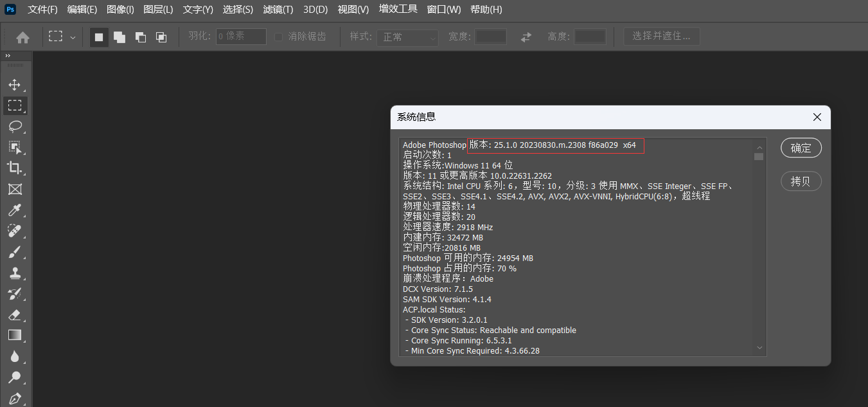This screenshot has height=407, width=868.
Task: Open the 编辑(E) menu
Action: (82, 10)
